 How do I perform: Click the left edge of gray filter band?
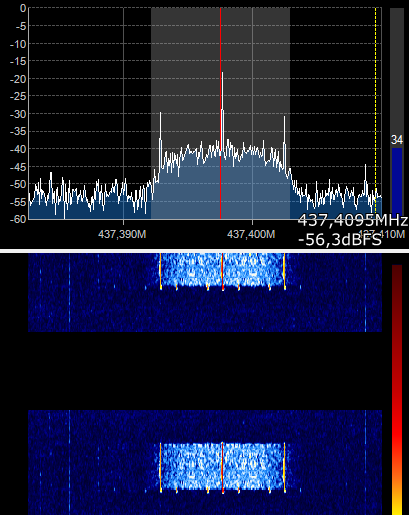point(151,113)
